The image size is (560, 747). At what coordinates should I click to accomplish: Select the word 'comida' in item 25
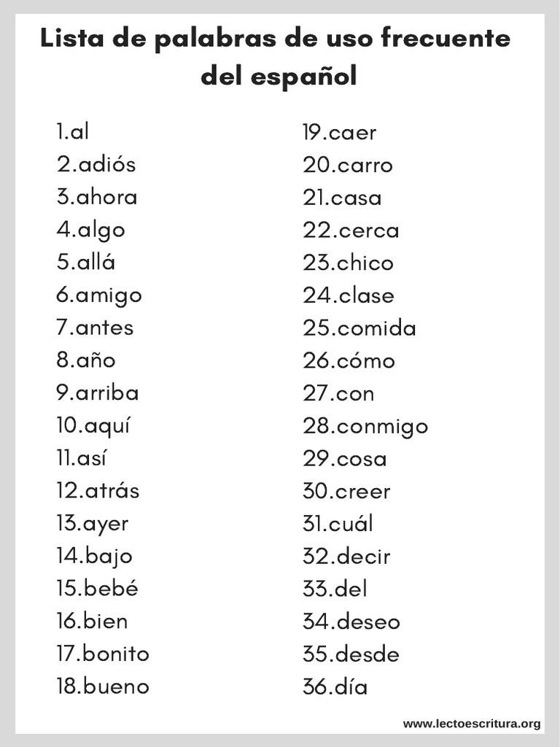(376, 328)
